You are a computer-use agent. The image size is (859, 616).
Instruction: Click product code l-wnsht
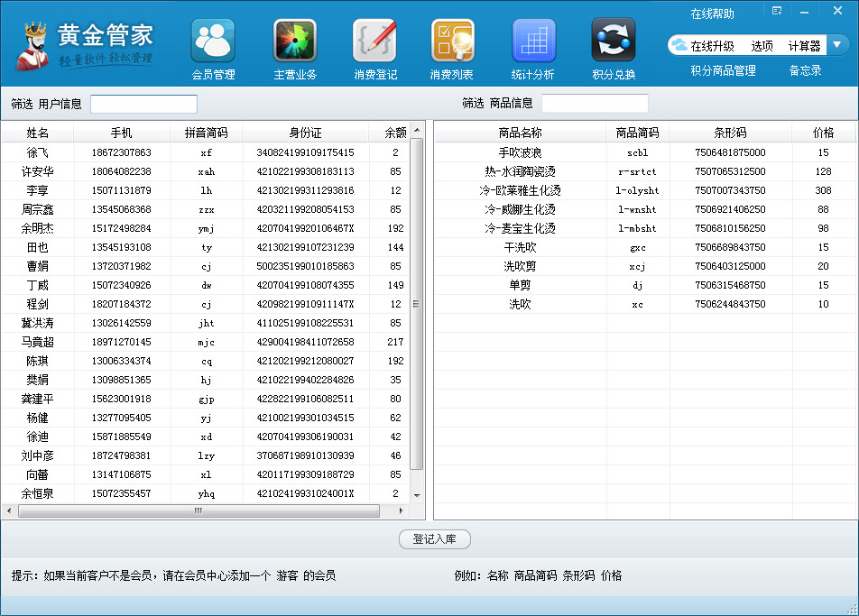637,209
